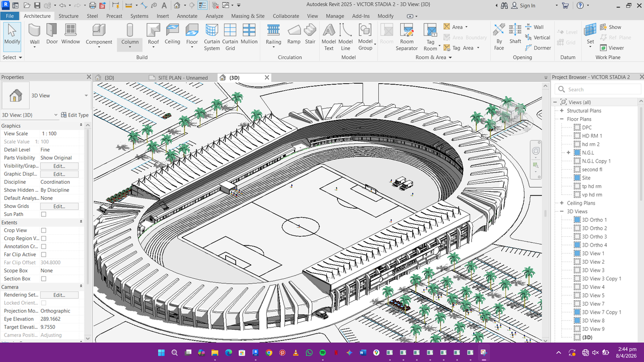The width and height of the screenshot is (644, 362).
Task: Select the Curtain System tool
Action: [212, 38]
